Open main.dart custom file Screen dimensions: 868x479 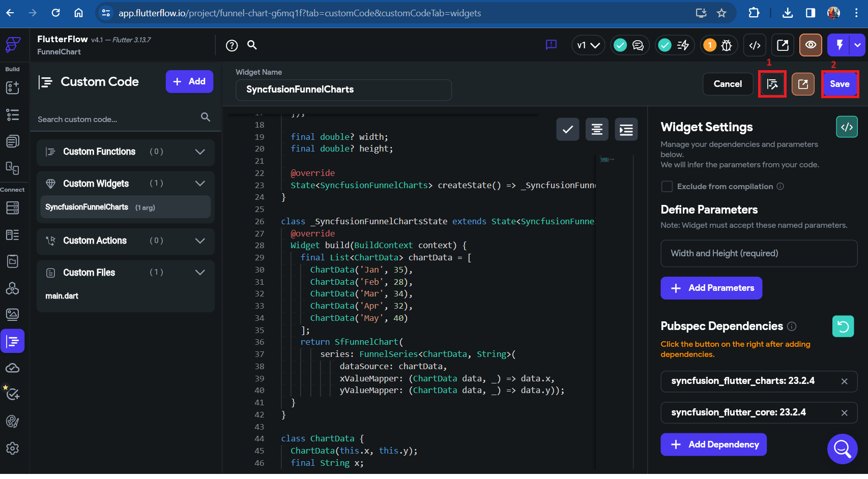[x=62, y=296]
